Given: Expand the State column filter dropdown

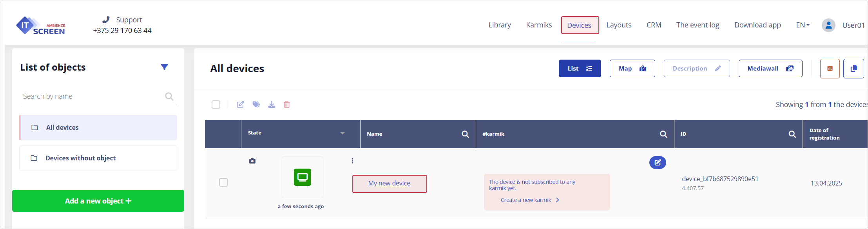Looking at the screenshot, I should point(342,133).
